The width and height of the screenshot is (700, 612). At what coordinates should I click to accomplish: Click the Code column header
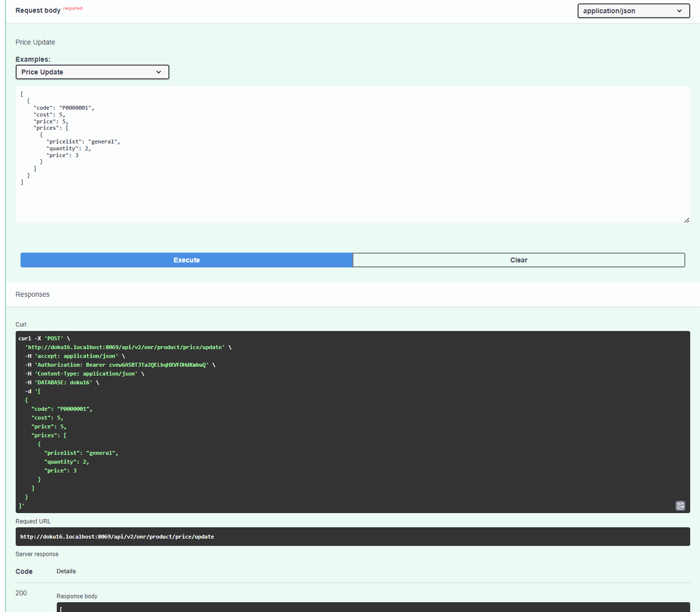coord(24,571)
